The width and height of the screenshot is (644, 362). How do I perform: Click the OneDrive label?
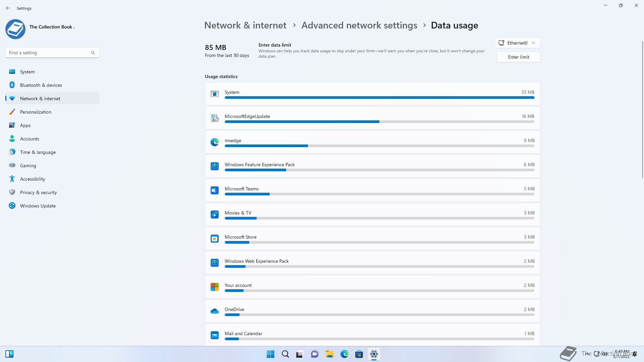pyautogui.click(x=234, y=309)
